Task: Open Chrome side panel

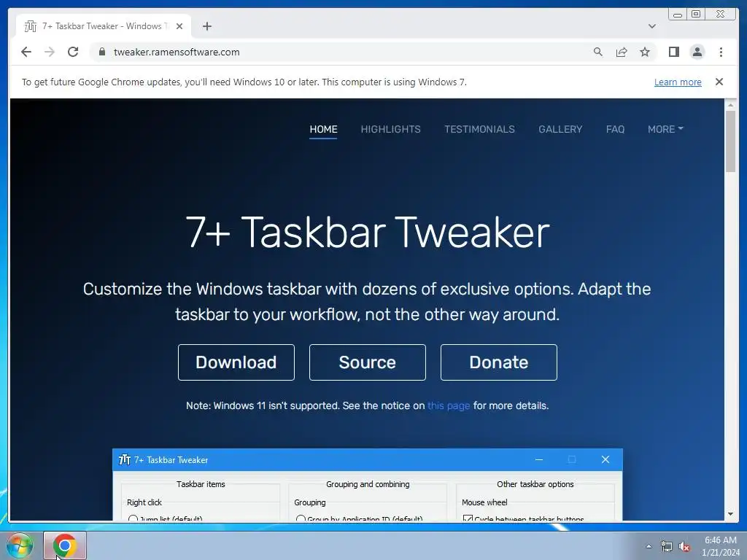Action: coord(673,52)
